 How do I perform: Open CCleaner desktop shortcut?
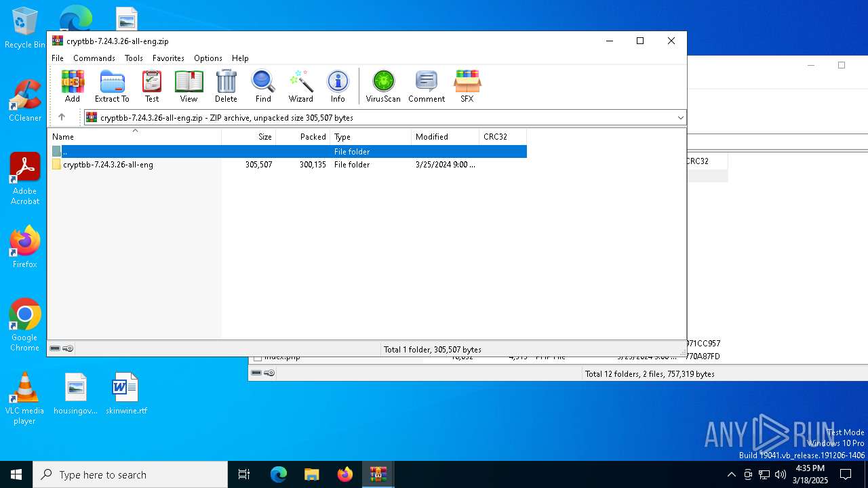click(x=24, y=101)
